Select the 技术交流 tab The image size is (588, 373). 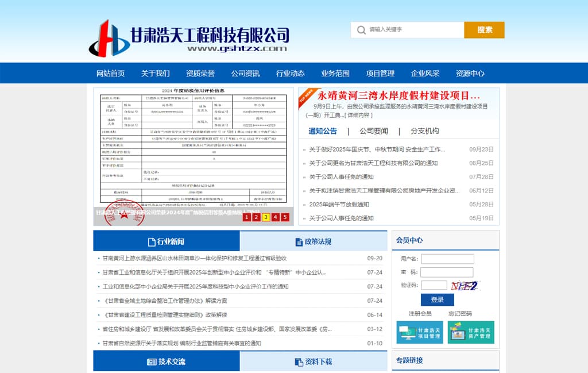166,362
